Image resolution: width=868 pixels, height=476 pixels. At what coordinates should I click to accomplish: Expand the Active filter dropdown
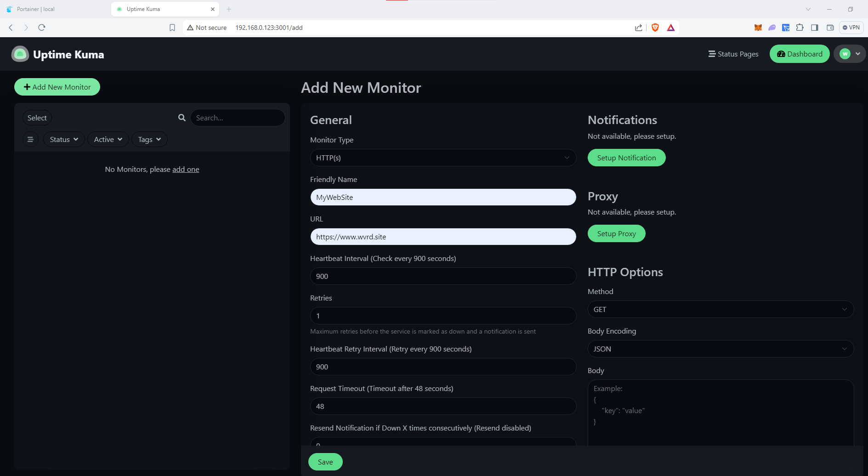click(108, 139)
